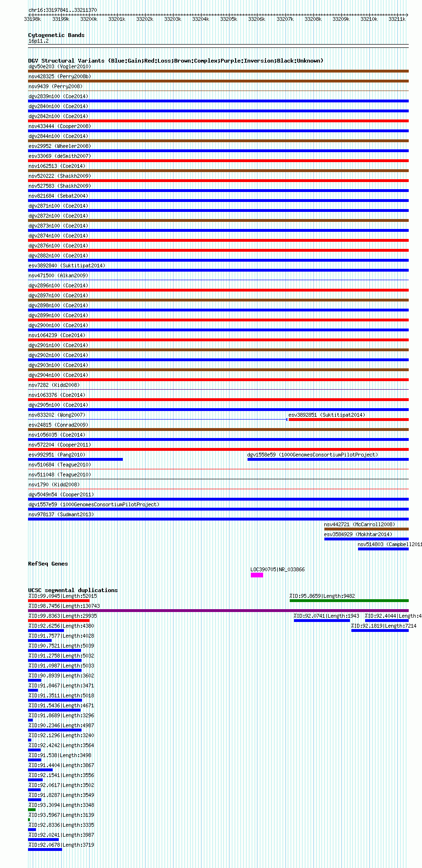Open LOC390705|NR_033866 gene label
This screenshot has width=422, height=868.
[277, 569]
